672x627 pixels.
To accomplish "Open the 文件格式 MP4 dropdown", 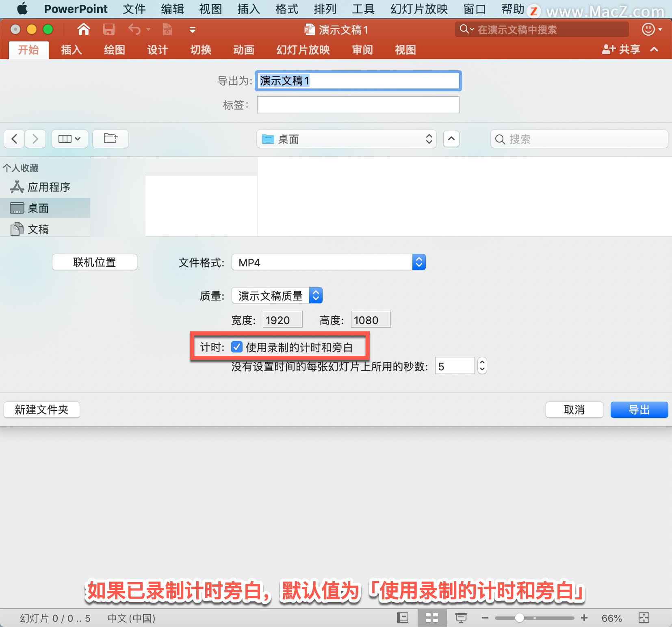I will click(x=328, y=262).
